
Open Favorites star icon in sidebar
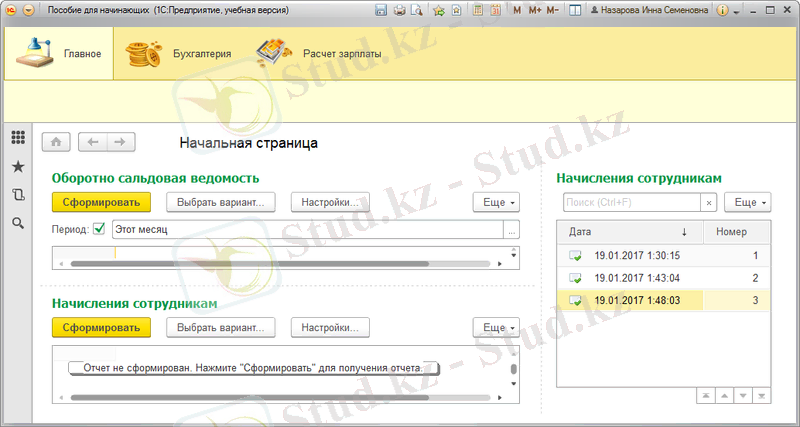pos(17,166)
